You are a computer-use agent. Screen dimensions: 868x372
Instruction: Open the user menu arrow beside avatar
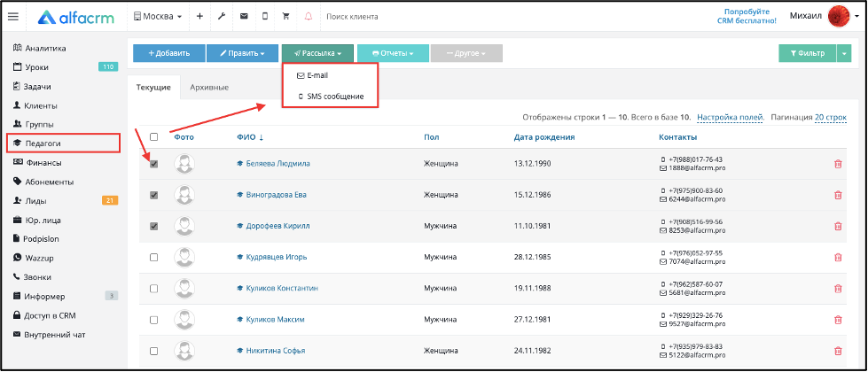pos(857,17)
